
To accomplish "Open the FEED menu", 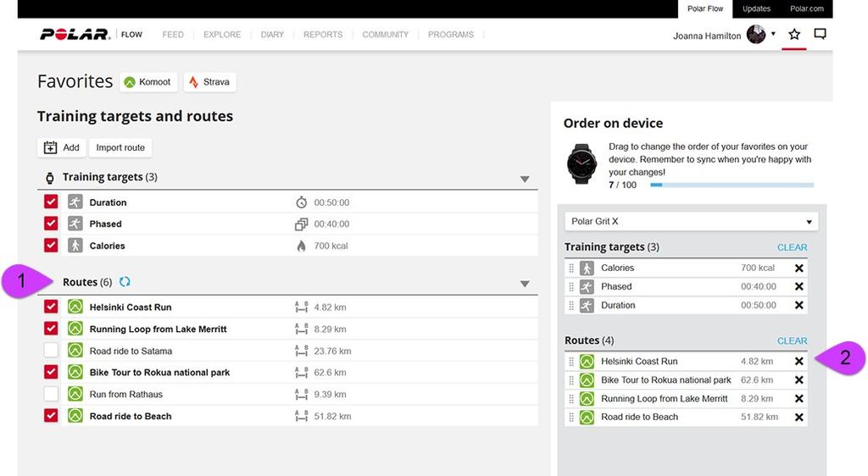I will point(173,34).
